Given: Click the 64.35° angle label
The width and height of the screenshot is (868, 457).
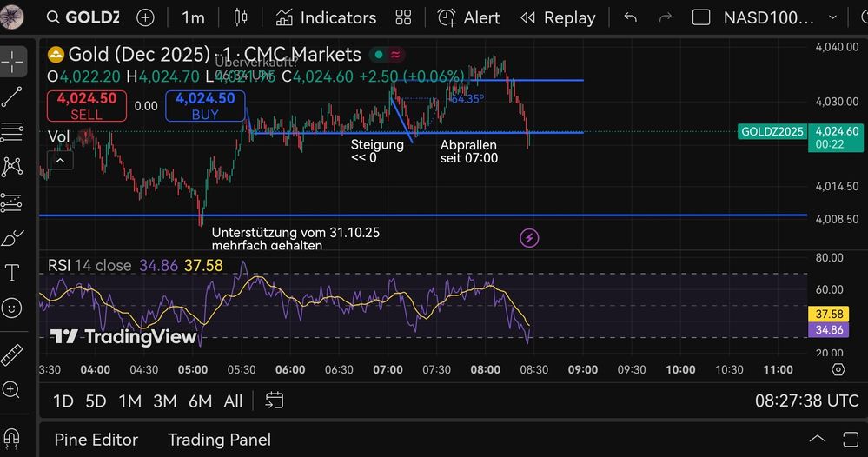Looking at the screenshot, I should click(467, 99).
